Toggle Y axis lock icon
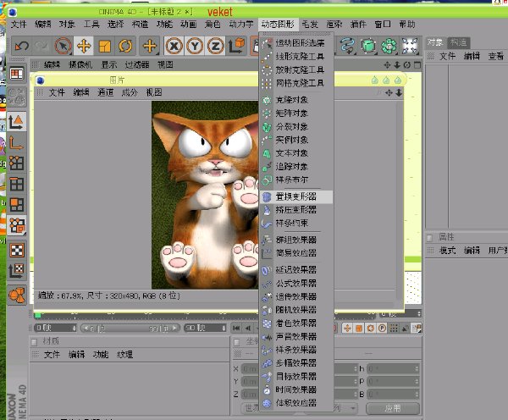 coord(195,46)
